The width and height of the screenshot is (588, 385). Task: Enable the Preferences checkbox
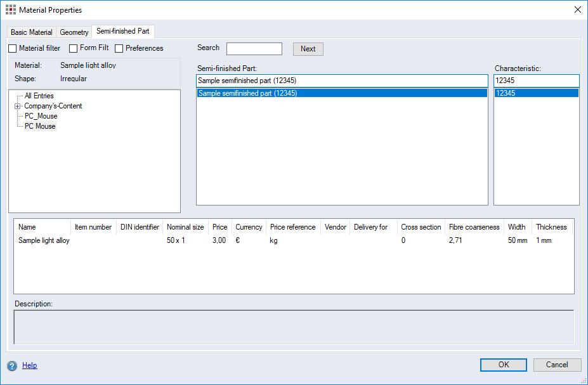click(x=119, y=48)
